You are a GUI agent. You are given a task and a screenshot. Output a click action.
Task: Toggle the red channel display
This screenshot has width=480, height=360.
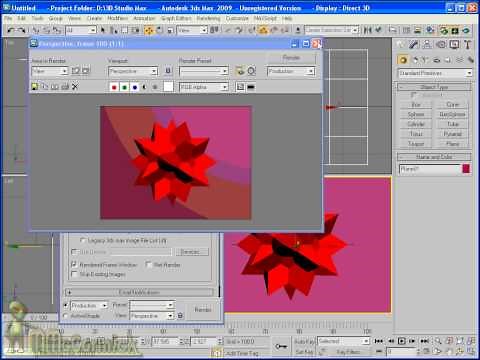click(x=114, y=87)
